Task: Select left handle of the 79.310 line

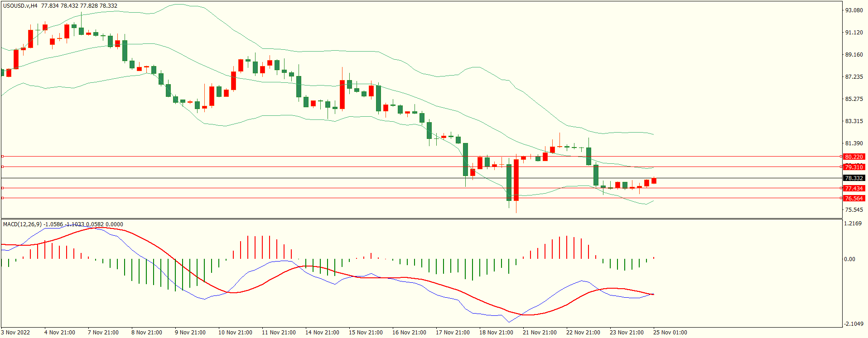Action: click(x=3, y=167)
